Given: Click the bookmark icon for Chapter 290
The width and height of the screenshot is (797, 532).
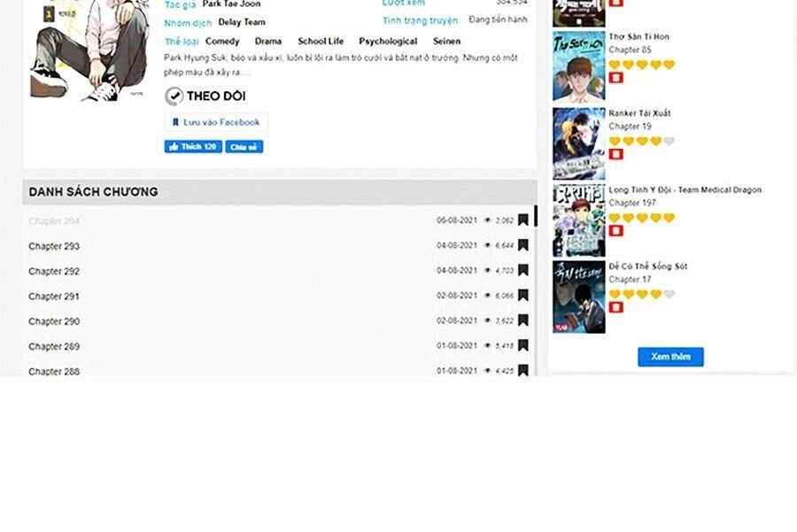Looking at the screenshot, I should click(x=523, y=320).
